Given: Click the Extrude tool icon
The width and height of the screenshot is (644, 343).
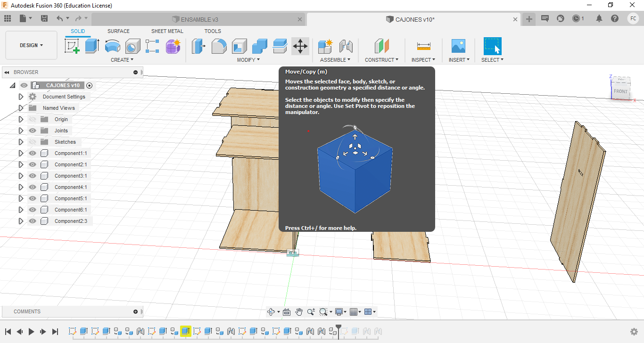Looking at the screenshot, I should click(92, 46).
